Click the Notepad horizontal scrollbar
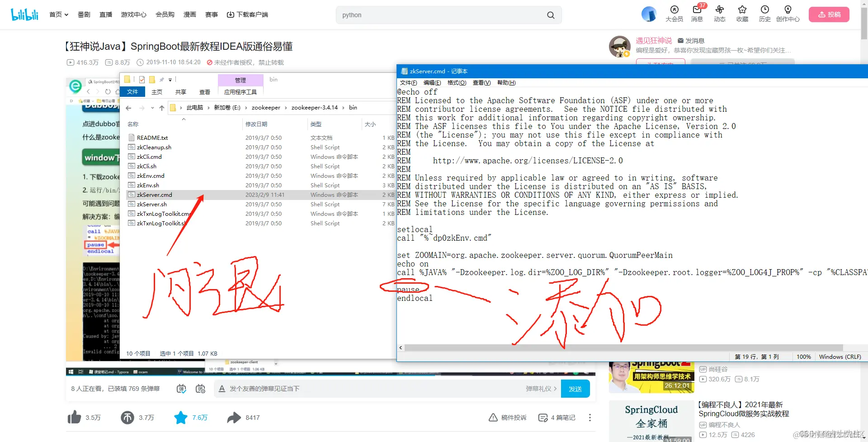868x442 pixels. [x=623, y=348]
